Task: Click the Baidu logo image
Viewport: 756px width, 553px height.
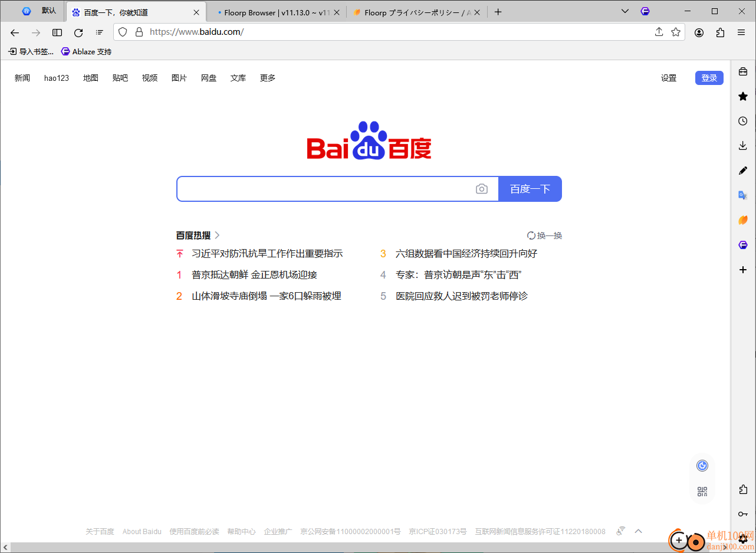Action: point(369,140)
